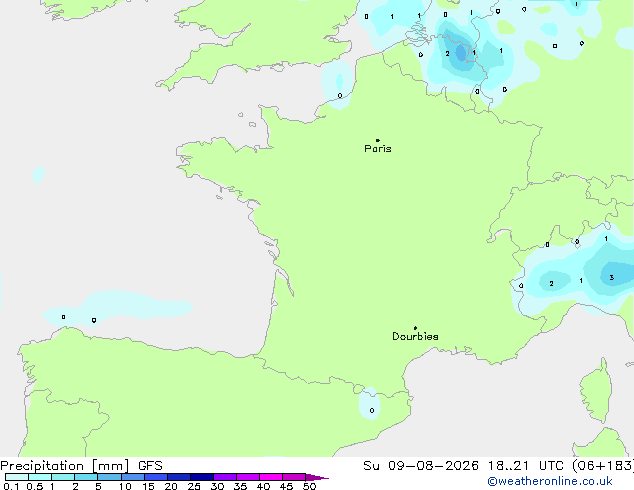Pick the dark navy 25–30 legend swatch
Image resolution: width=634 pixels, height=490 pixels.
click(202, 477)
